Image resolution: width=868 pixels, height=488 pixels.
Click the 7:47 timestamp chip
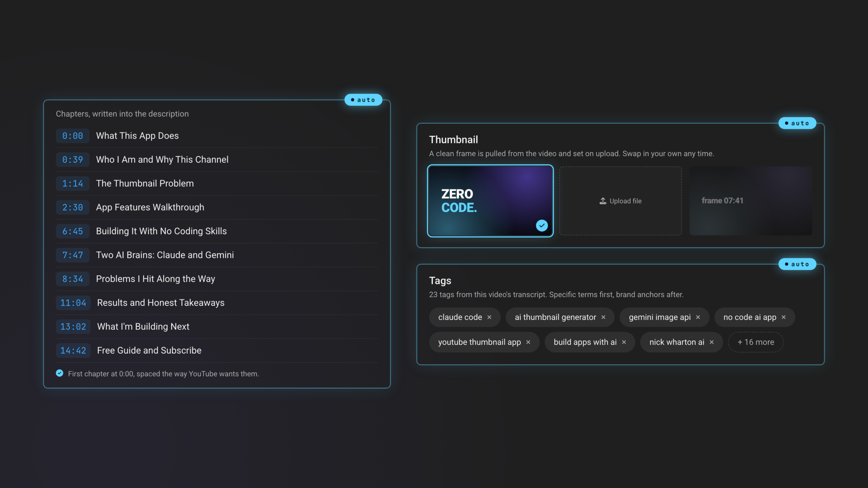[x=73, y=255]
